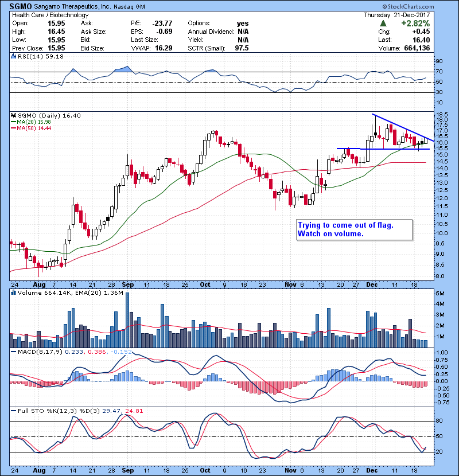This screenshot has width=459, height=476.
Task: Click the Options value yes
Action: point(243,24)
